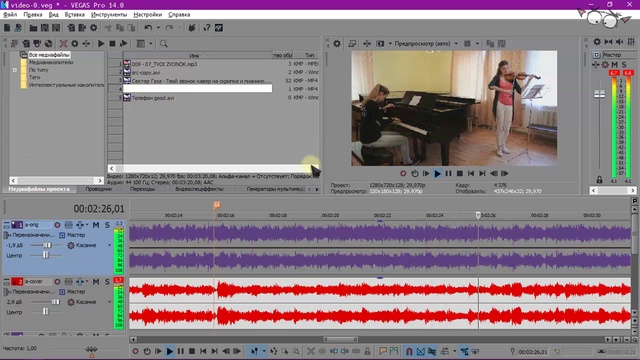
Task: Arm the a-orig track for recording
Action: coord(57,225)
